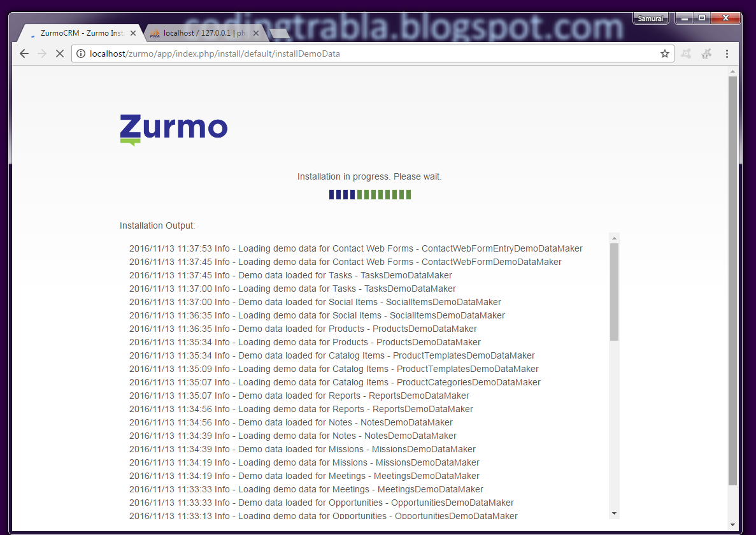Click 'Demo data loaded for Opportunities' line
756x535 pixels.
click(x=321, y=503)
